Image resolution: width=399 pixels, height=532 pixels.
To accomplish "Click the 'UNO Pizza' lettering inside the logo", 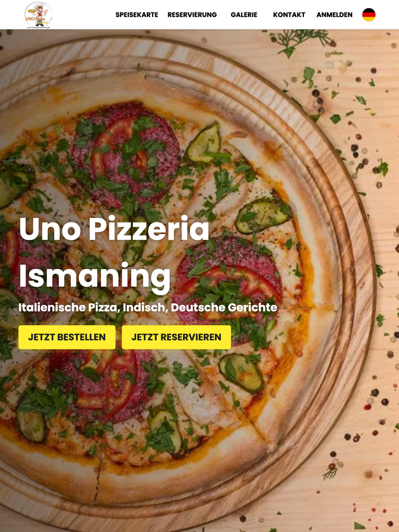I will pyautogui.click(x=36, y=19).
